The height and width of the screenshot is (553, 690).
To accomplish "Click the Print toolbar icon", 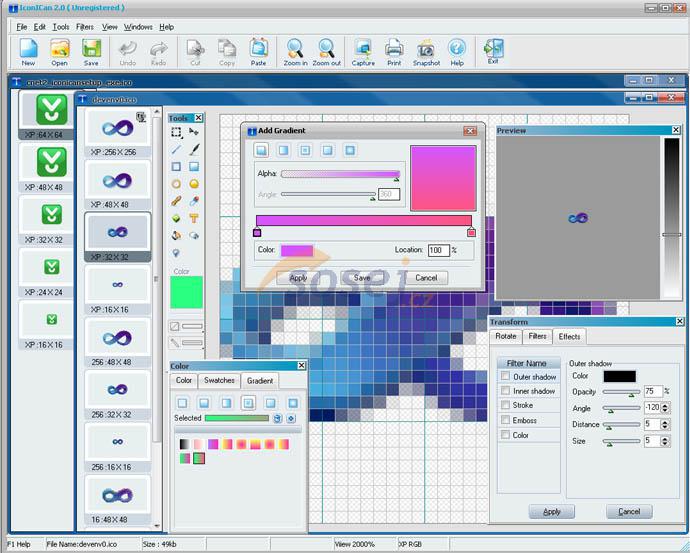I will (x=394, y=52).
